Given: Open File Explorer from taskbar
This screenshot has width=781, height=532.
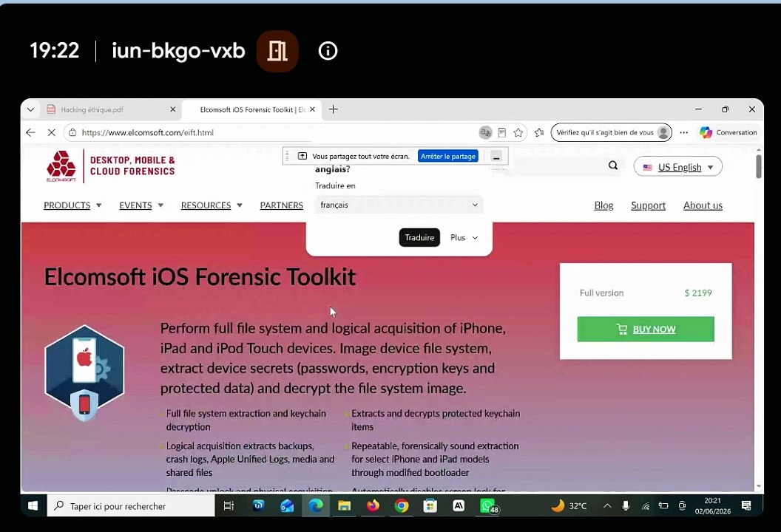Looking at the screenshot, I should pyautogui.click(x=344, y=506).
